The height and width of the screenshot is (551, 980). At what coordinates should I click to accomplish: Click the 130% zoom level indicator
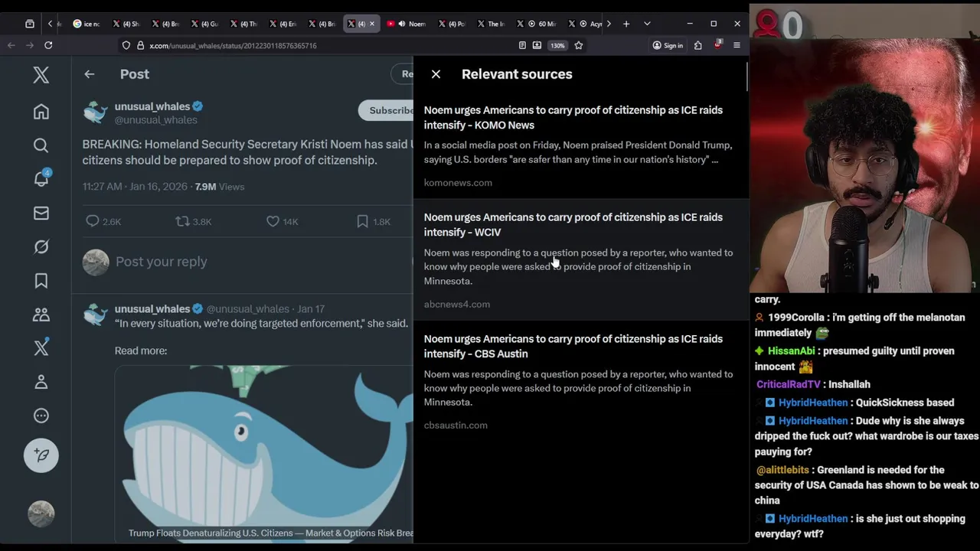(557, 46)
